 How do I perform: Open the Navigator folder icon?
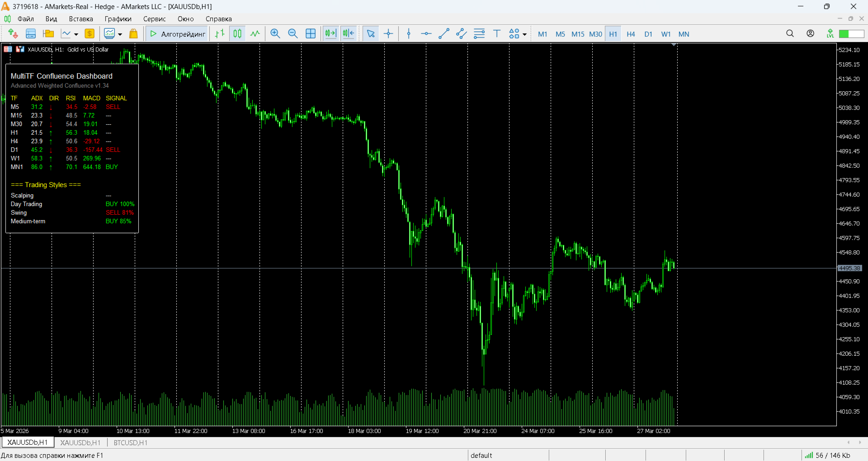pyautogui.click(x=48, y=34)
